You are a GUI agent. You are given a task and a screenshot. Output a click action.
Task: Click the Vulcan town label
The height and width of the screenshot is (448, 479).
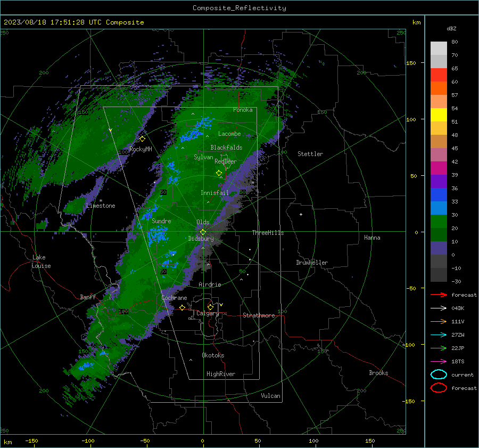270,396
